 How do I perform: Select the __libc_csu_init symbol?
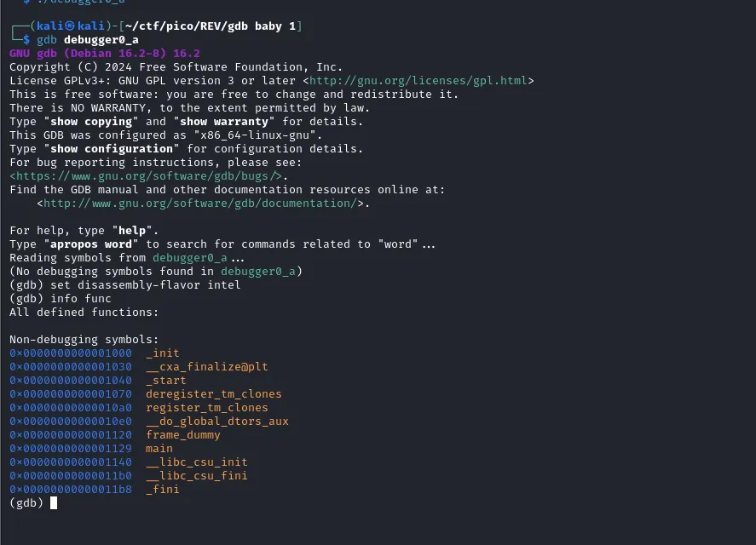[197, 462]
